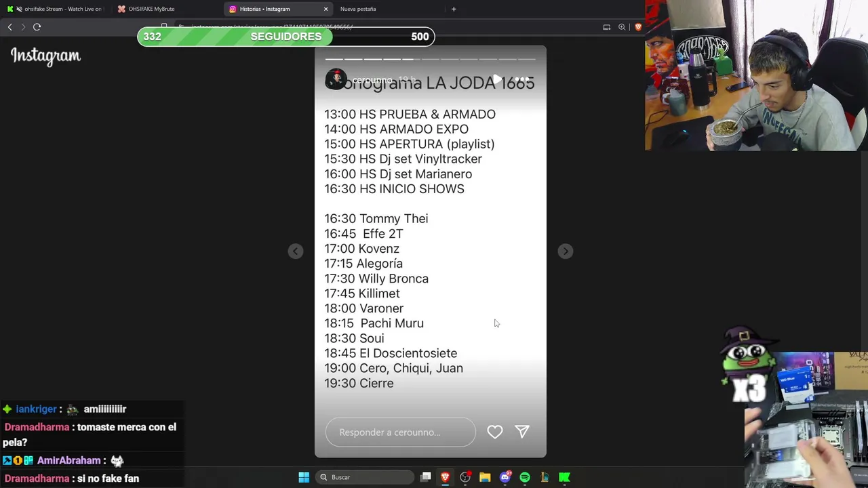
Task: Share the story with the paper plane icon
Action: pos(522,432)
